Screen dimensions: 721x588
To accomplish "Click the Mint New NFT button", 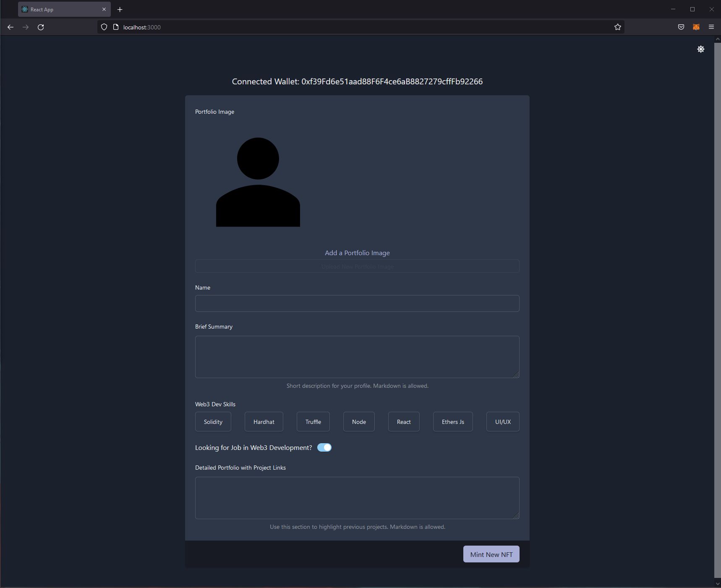I will point(491,554).
